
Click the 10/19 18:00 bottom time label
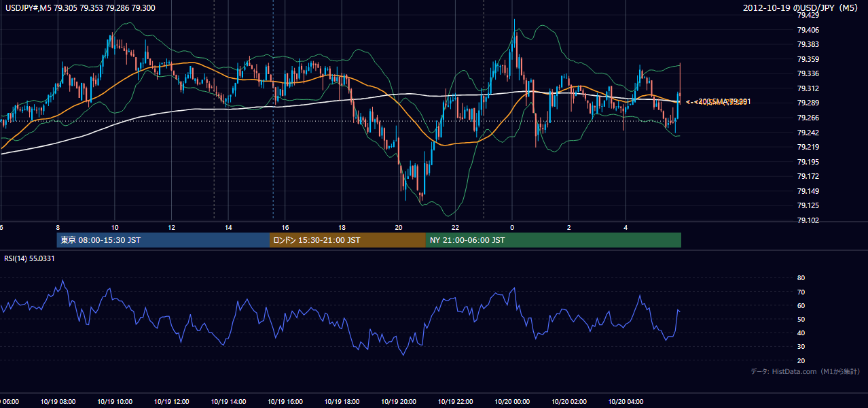(x=342, y=402)
